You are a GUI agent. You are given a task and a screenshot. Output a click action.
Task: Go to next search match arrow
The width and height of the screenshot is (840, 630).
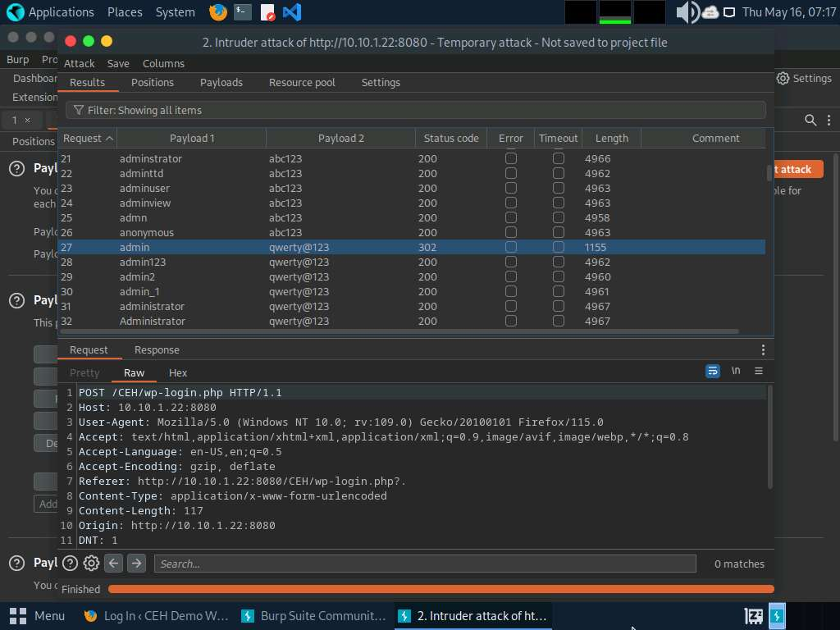pos(137,563)
